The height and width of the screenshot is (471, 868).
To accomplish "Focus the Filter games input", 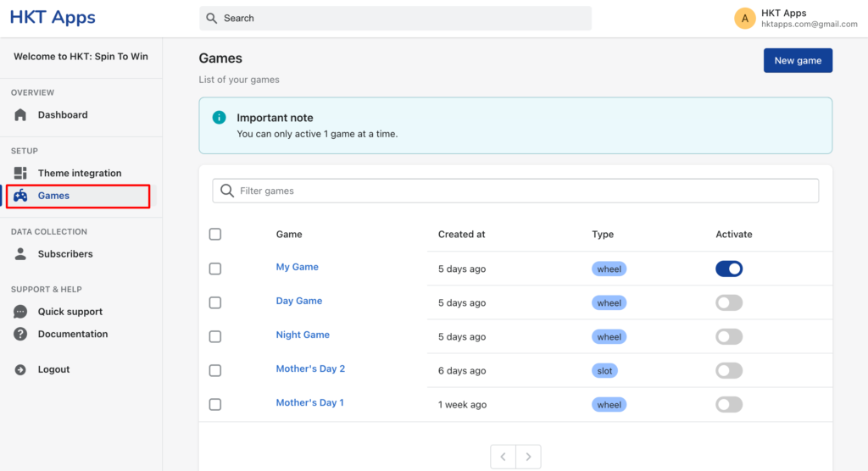I will pyautogui.click(x=515, y=191).
